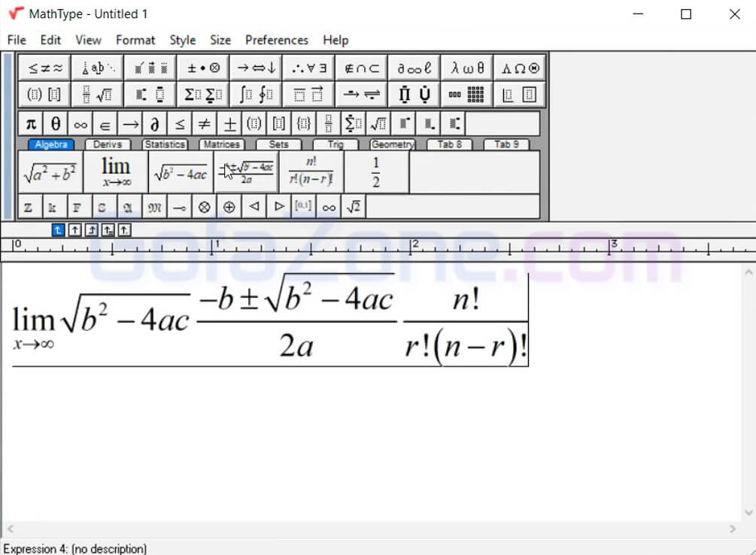Image resolution: width=756 pixels, height=555 pixels.
Task: Click the vertical scrollbar up arrow
Action: coord(748,272)
